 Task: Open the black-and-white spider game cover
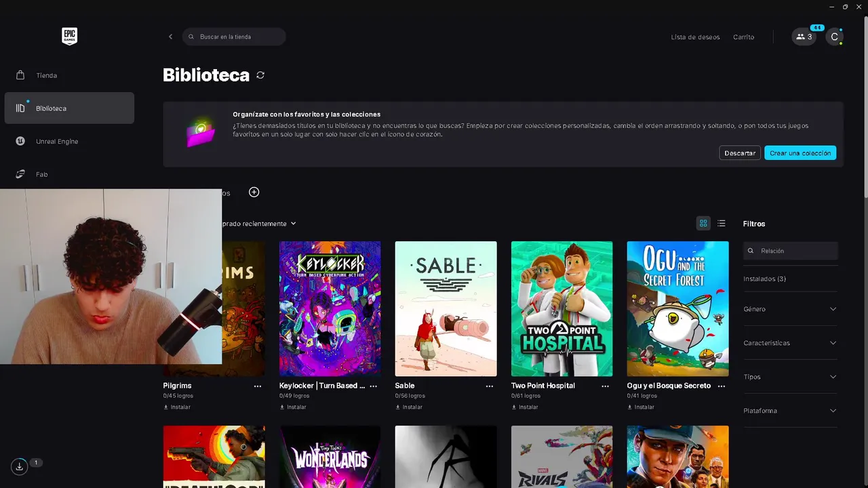(x=446, y=457)
